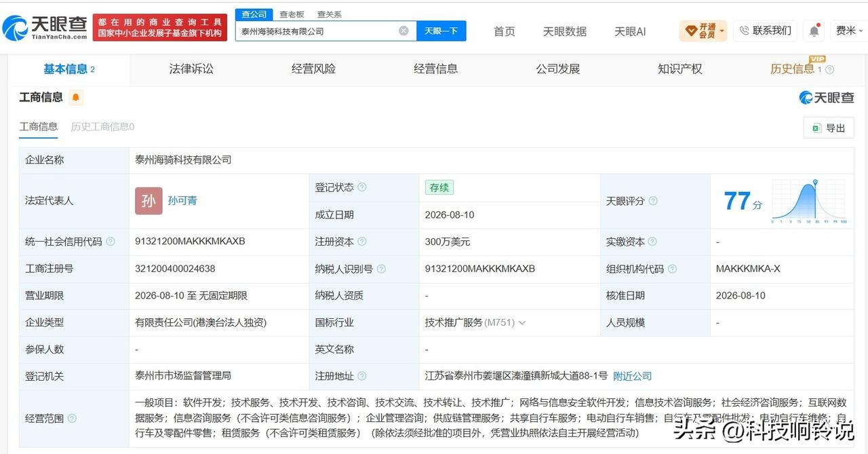
Task: Click the 天眼一下 search button
Action: point(441,31)
